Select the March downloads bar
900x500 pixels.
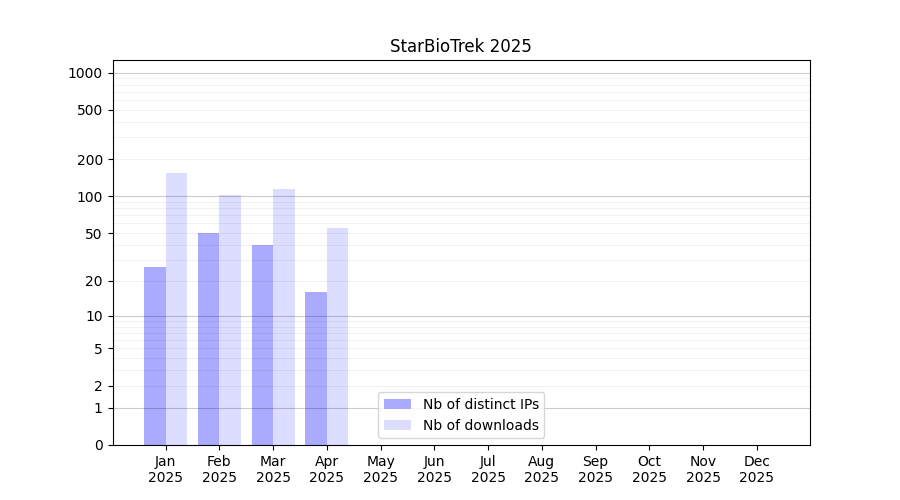point(284,317)
